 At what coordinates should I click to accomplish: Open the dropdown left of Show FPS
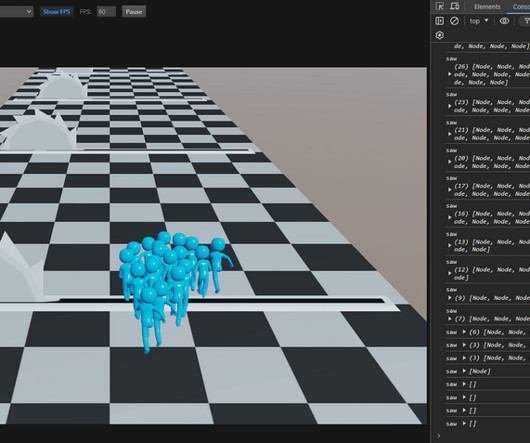(x=16, y=11)
